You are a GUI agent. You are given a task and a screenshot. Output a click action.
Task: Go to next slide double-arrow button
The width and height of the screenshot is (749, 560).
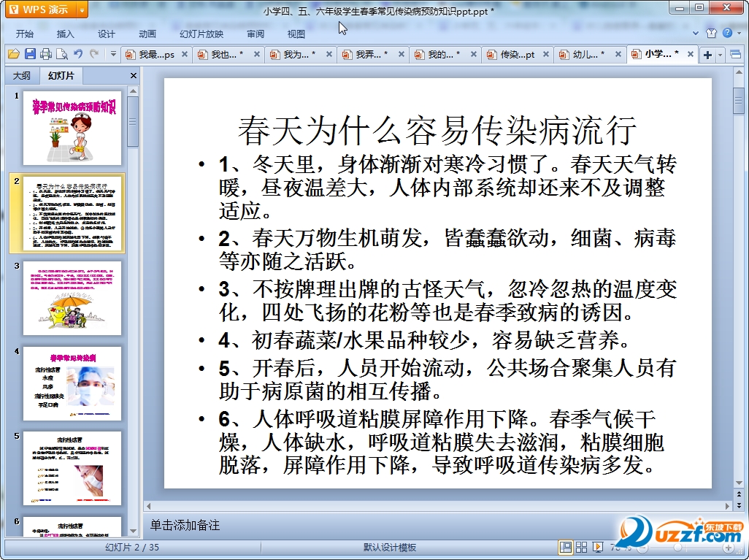tap(739, 505)
